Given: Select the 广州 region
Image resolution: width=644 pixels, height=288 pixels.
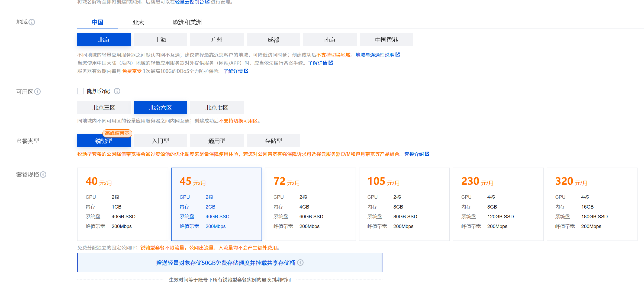Looking at the screenshot, I should tap(217, 40).
